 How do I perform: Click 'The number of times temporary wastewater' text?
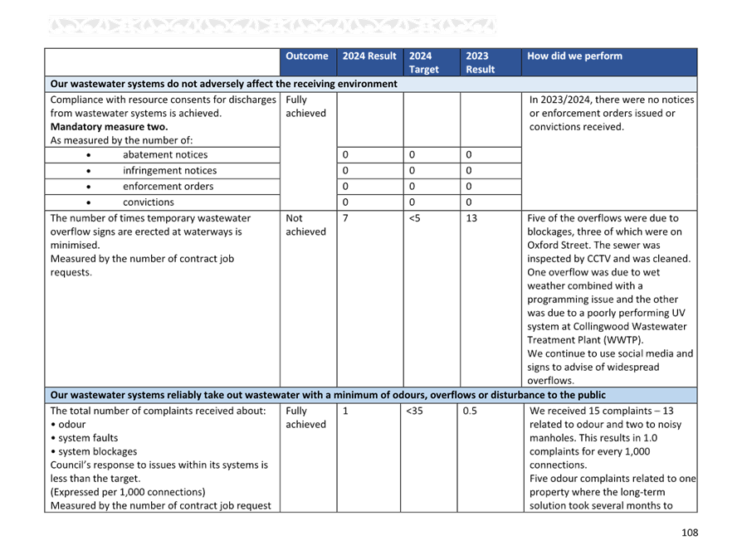150,218
